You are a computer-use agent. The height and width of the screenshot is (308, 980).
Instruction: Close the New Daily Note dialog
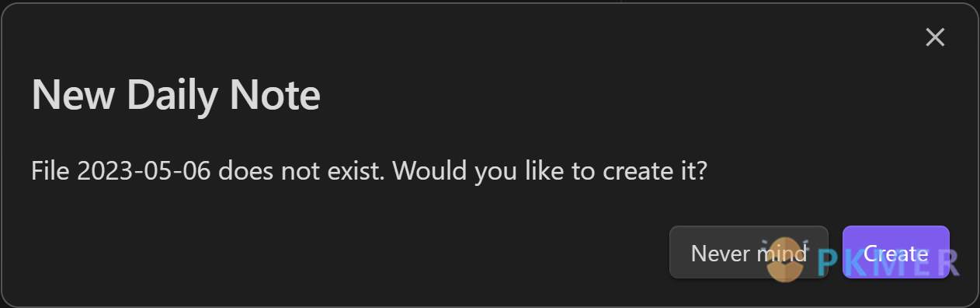click(x=935, y=37)
